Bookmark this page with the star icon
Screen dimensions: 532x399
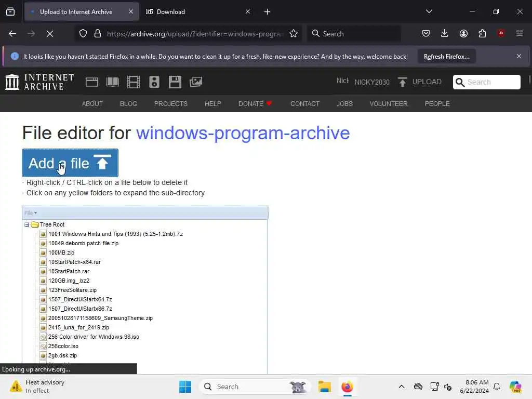click(294, 34)
